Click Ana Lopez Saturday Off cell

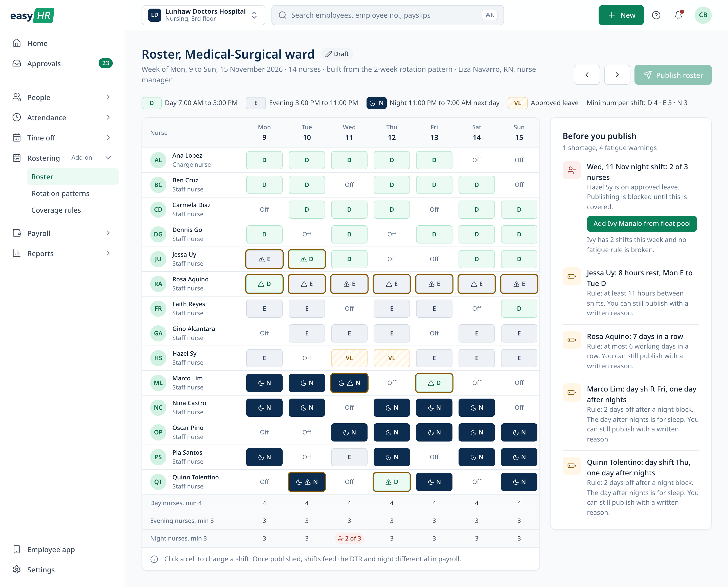click(x=476, y=160)
